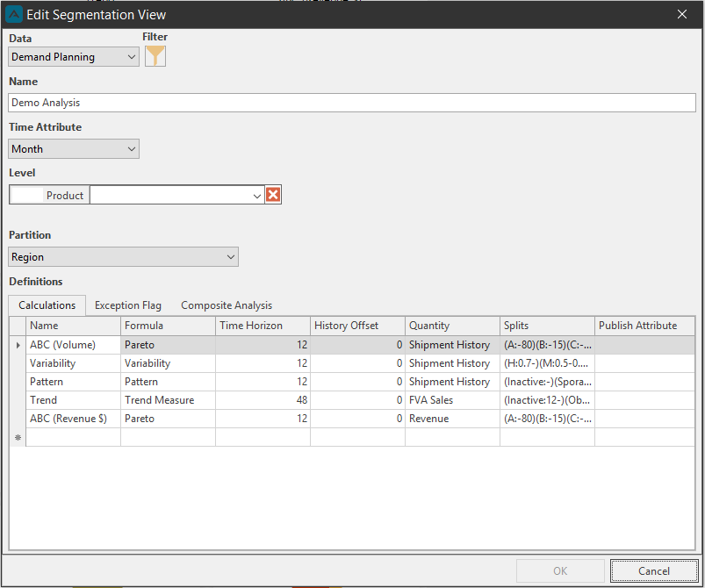Sort by the Formula column header

coord(169,326)
